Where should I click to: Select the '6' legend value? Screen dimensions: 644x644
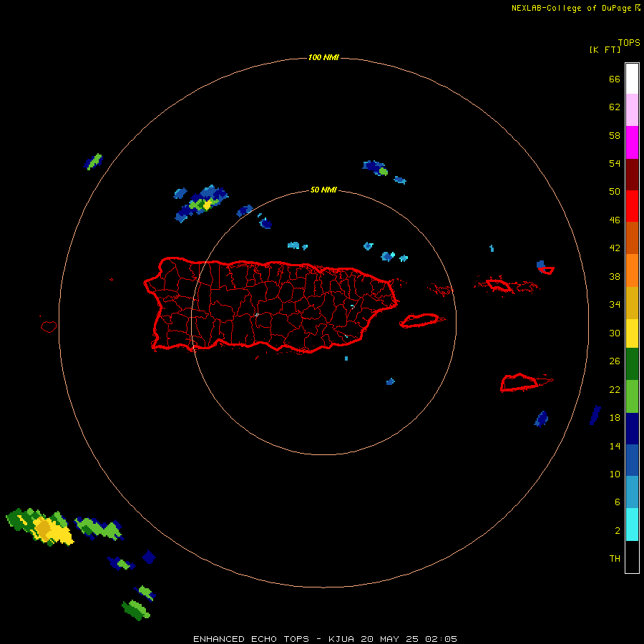(x=617, y=502)
